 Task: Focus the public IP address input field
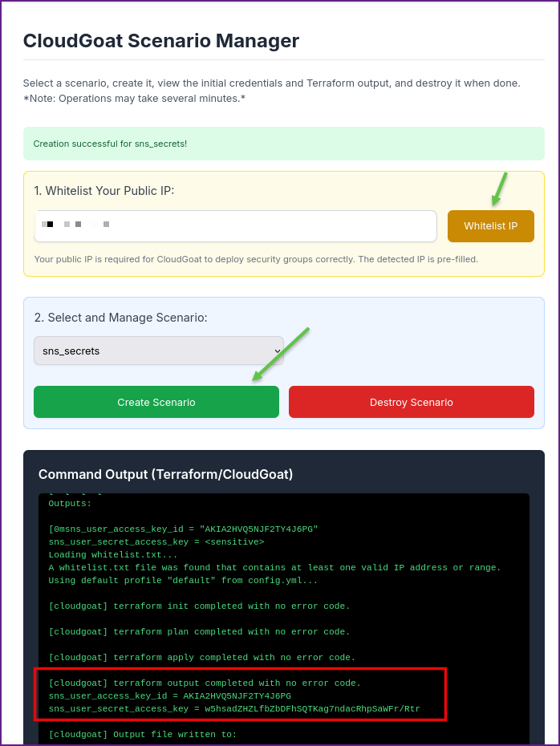tap(236, 226)
